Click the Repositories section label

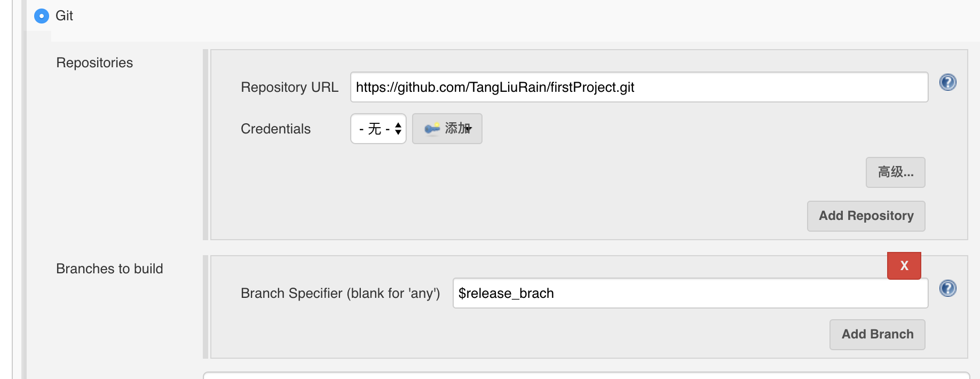(94, 62)
